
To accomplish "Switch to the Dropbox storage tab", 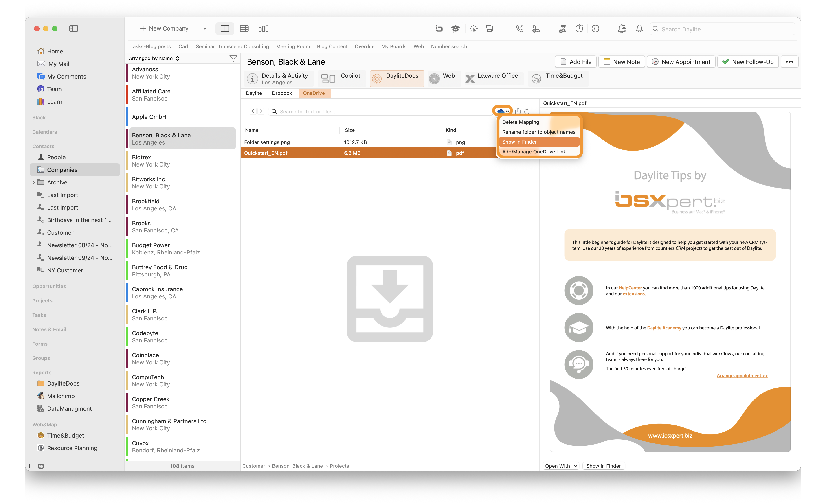I will pos(282,93).
